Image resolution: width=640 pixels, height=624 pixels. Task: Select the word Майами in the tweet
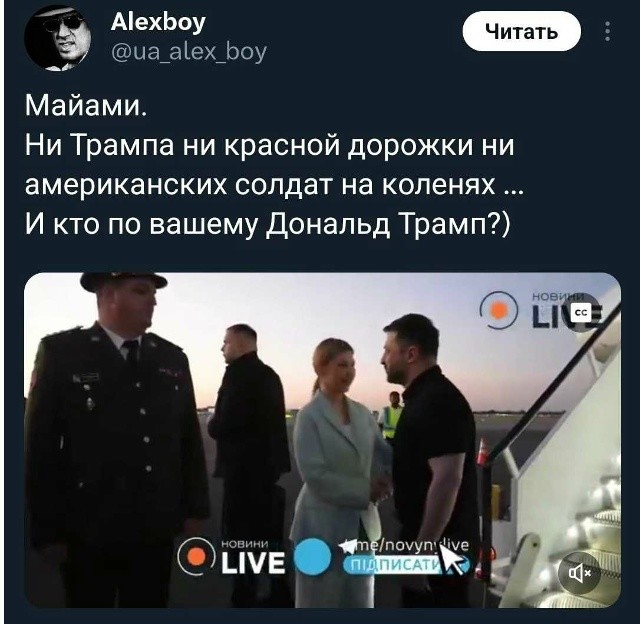coord(81,105)
